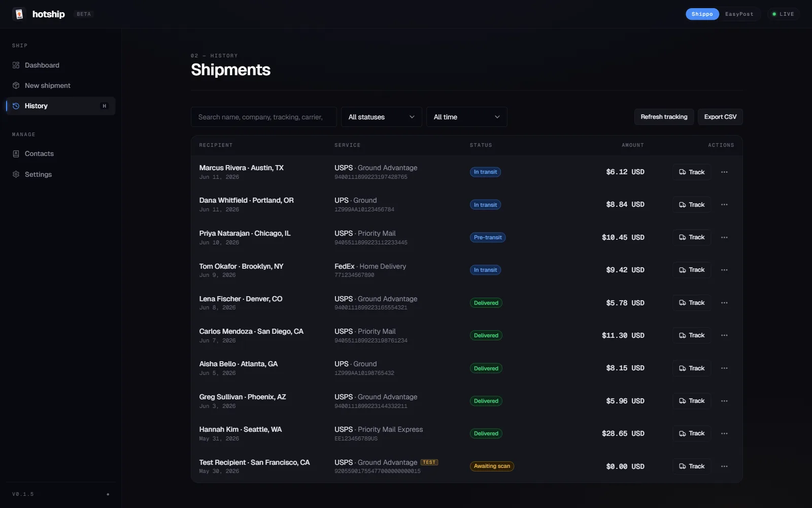
Task: Open the All time dropdown
Action: point(466,117)
